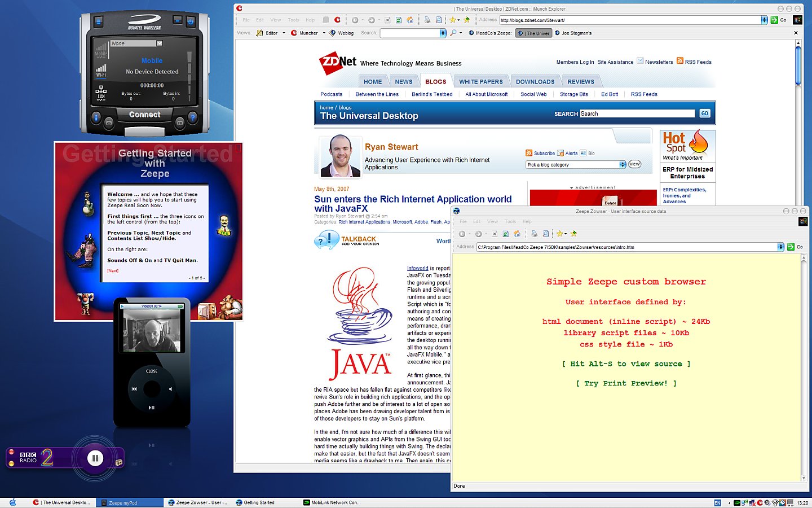Click the Infoworld link in the article
This screenshot has height=508, width=812.
coord(418,268)
